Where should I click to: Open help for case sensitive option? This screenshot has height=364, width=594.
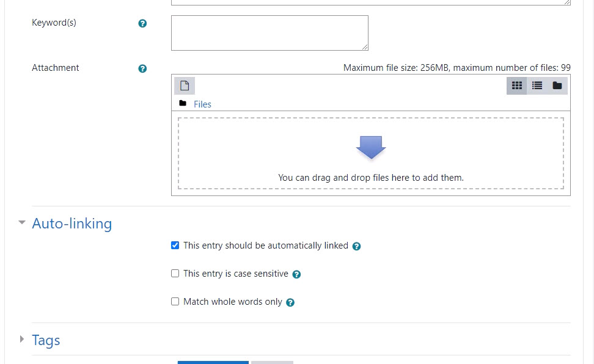296,274
